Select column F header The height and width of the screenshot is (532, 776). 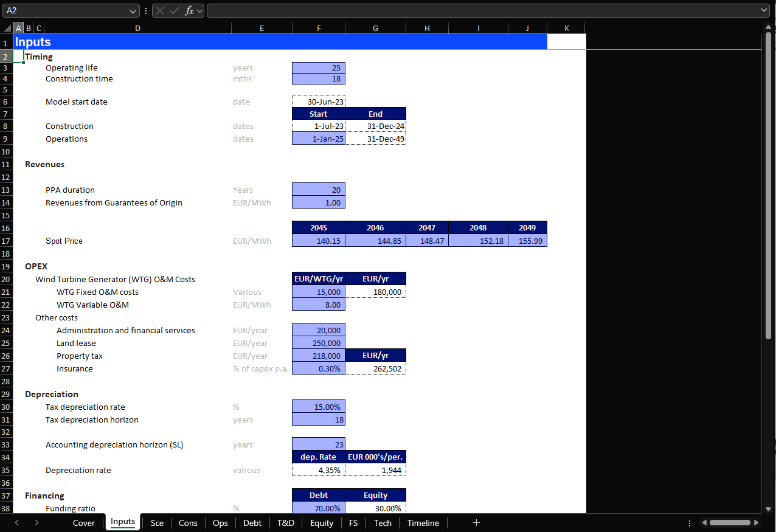[x=319, y=28]
